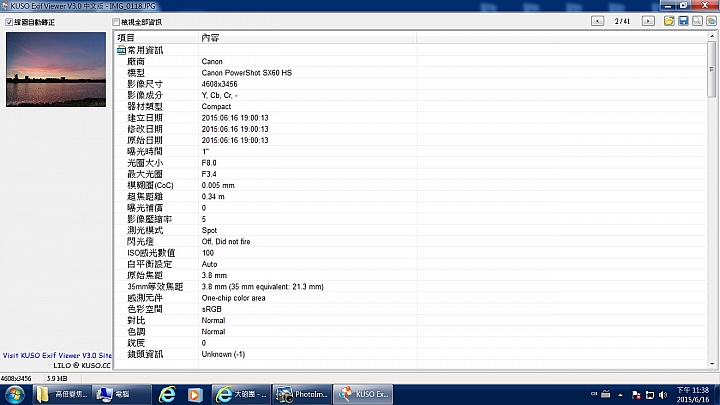This screenshot has width=720, height=405.
Task: Click the scroll-up arrow of the info list
Action: 712,36
